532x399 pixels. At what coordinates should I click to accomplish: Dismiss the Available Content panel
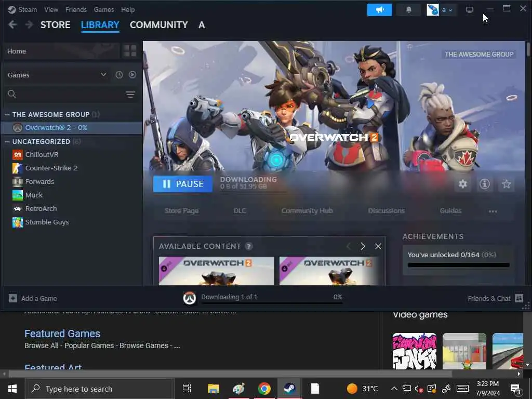click(378, 246)
